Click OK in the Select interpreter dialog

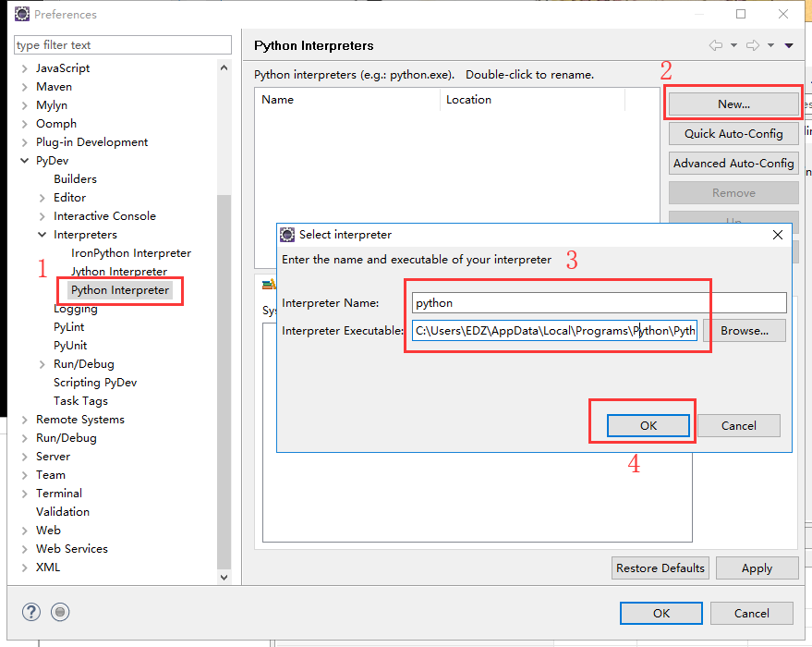(647, 425)
